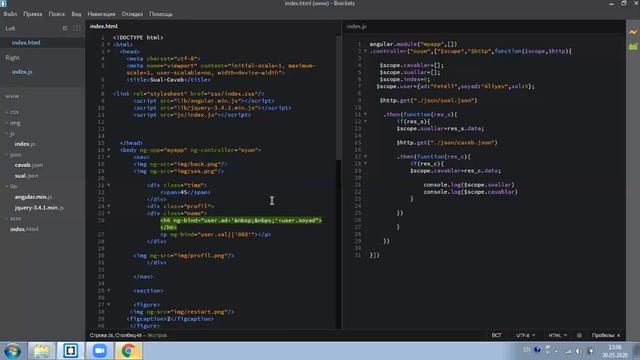Screen dimensions: 640x360
Task: Open the UTF-8 encoding dropdown
Action: click(525, 335)
